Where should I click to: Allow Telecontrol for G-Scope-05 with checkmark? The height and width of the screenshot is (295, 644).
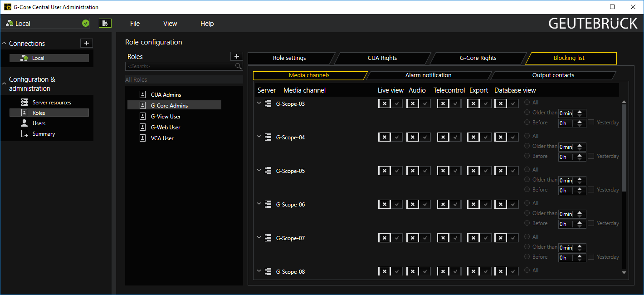[455, 171]
